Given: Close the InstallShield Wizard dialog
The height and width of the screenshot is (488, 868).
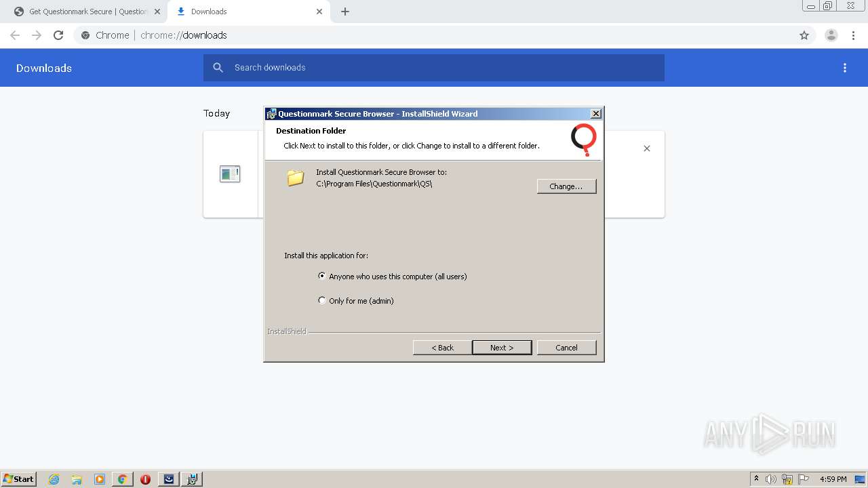Looking at the screenshot, I should click(595, 114).
